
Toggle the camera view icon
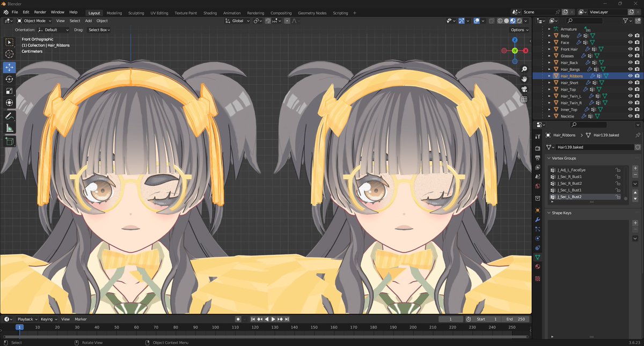click(524, 90)
